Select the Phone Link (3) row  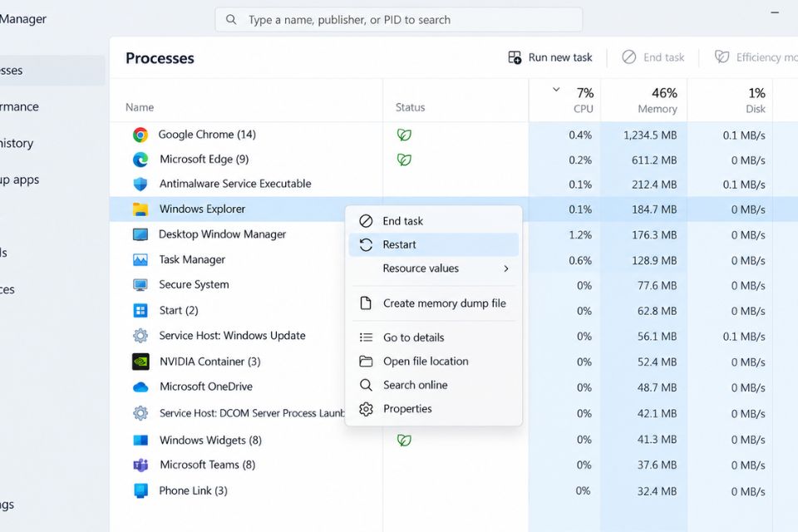[454, 490]
